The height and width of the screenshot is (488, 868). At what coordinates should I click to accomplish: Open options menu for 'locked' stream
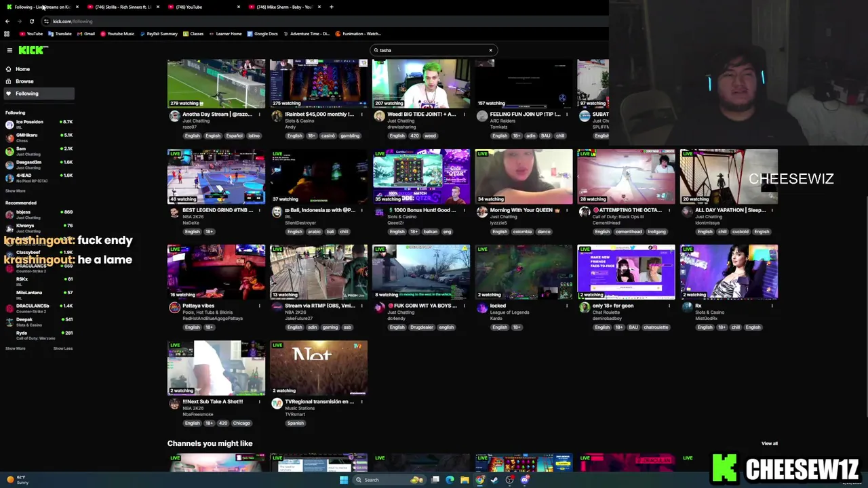pos(567,306)
